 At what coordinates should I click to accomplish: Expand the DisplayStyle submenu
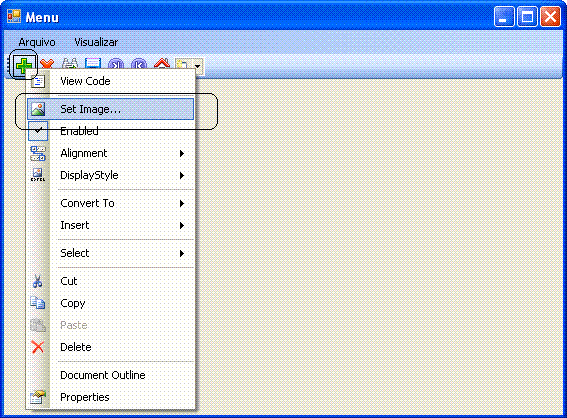110,175
